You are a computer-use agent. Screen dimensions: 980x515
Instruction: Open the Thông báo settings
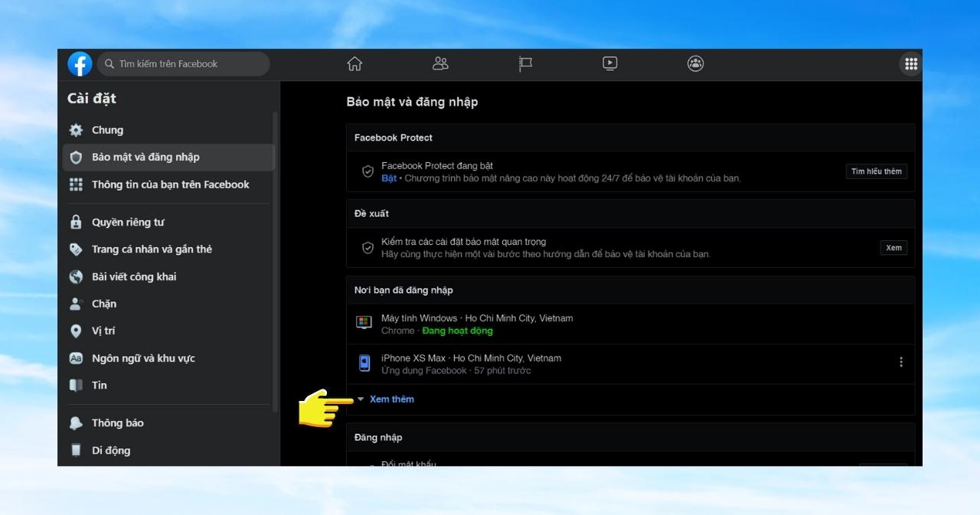(x=168, y=423)
